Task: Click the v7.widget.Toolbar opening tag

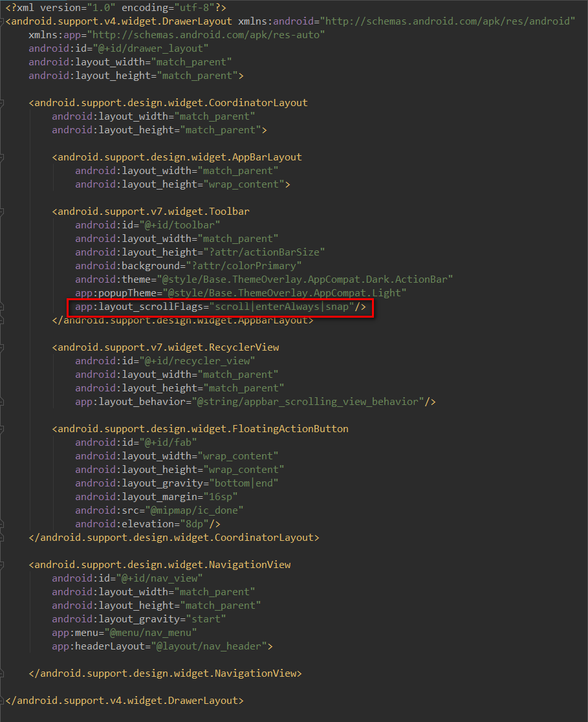Action: [x=151, y=212]
